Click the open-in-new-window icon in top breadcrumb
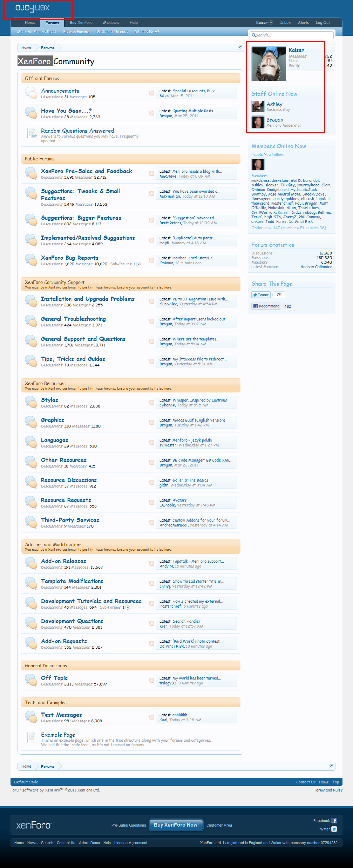 (x=240, y=47)
